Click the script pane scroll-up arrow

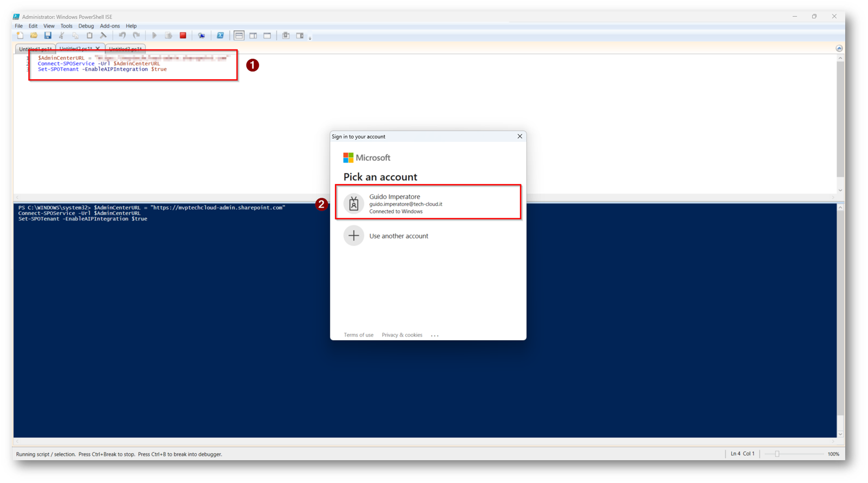[x=840, y=58]
